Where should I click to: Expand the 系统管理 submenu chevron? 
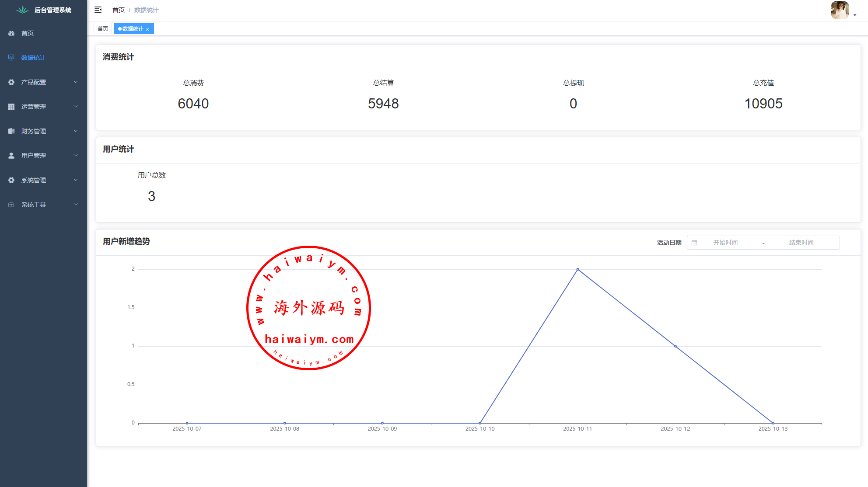click(x=76, y=180)
